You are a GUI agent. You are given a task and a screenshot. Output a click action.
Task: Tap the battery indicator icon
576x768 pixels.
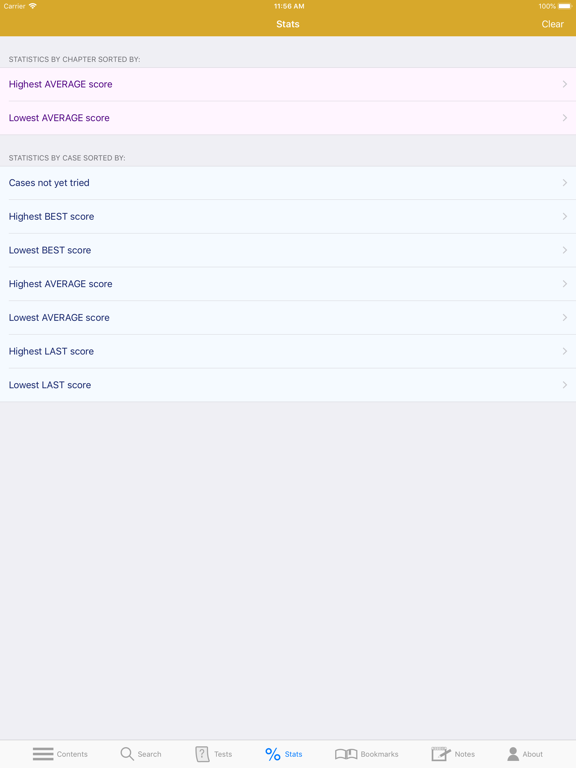(x=565, y=6)
